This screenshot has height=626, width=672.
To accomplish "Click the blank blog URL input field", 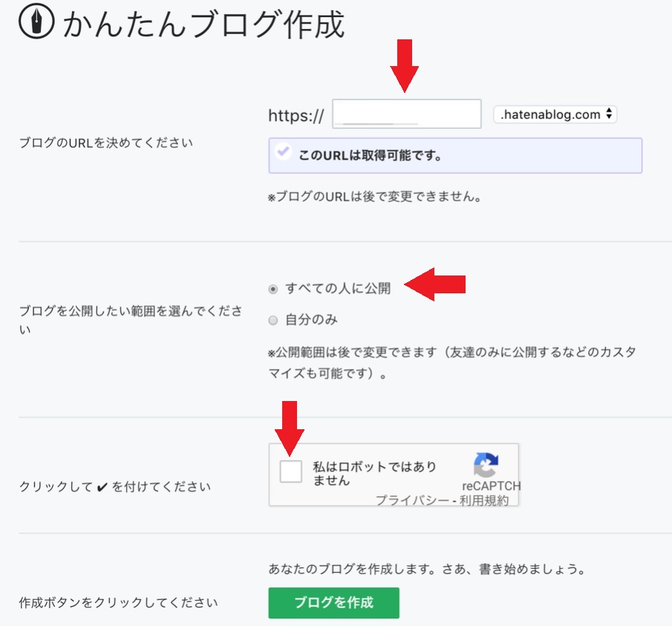I will pos(407,112).
